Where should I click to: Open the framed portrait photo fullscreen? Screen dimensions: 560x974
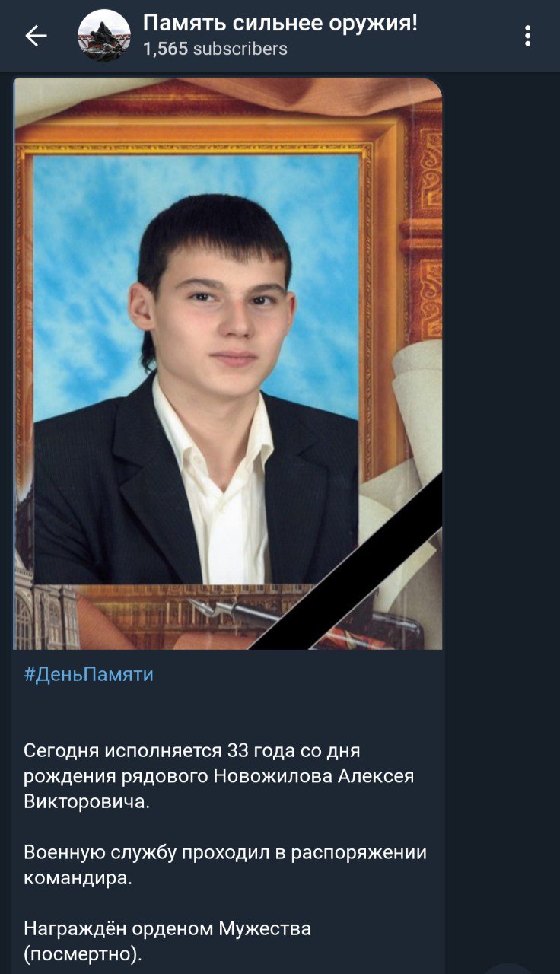click(x=228, y=364)
